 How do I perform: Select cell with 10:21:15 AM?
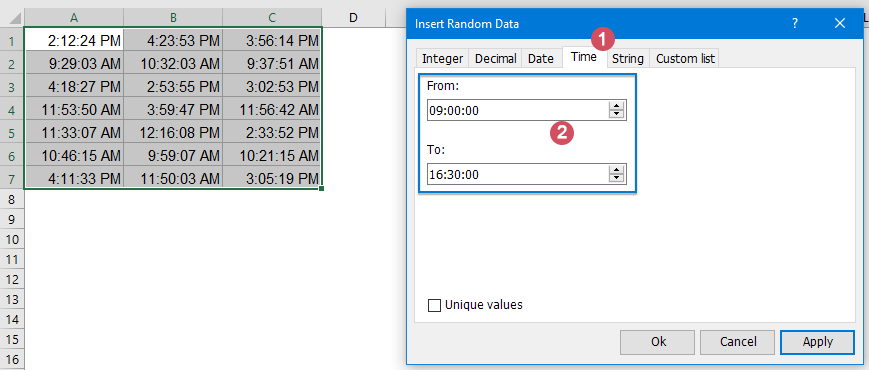272,155
